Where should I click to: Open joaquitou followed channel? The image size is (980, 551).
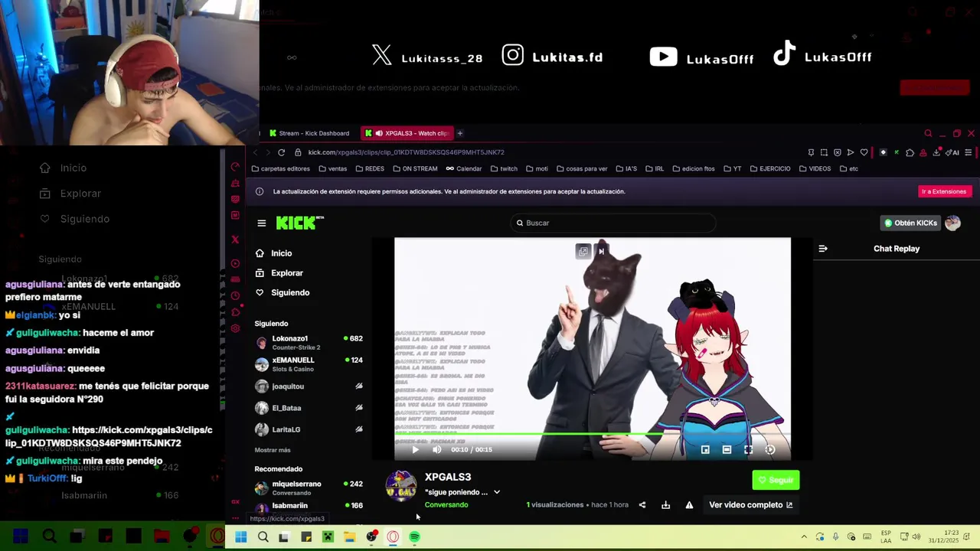pyautogui.click(x=309, y=386)
